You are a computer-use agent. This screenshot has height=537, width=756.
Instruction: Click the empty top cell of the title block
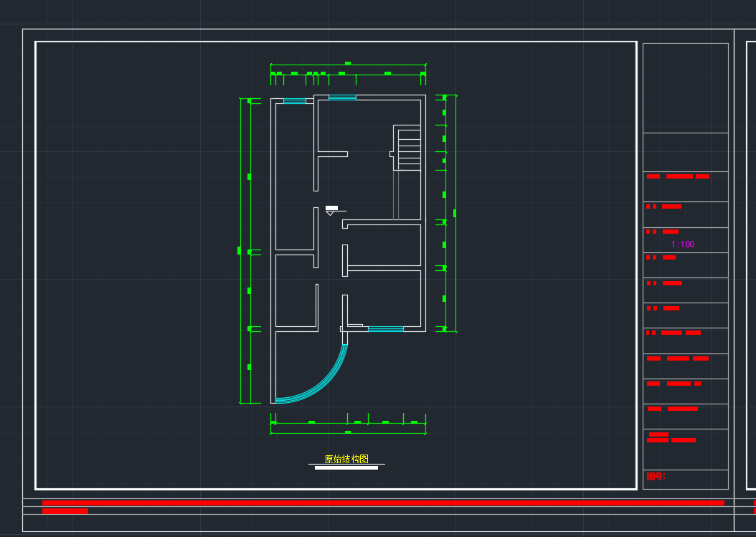click(x=685, y=87)
